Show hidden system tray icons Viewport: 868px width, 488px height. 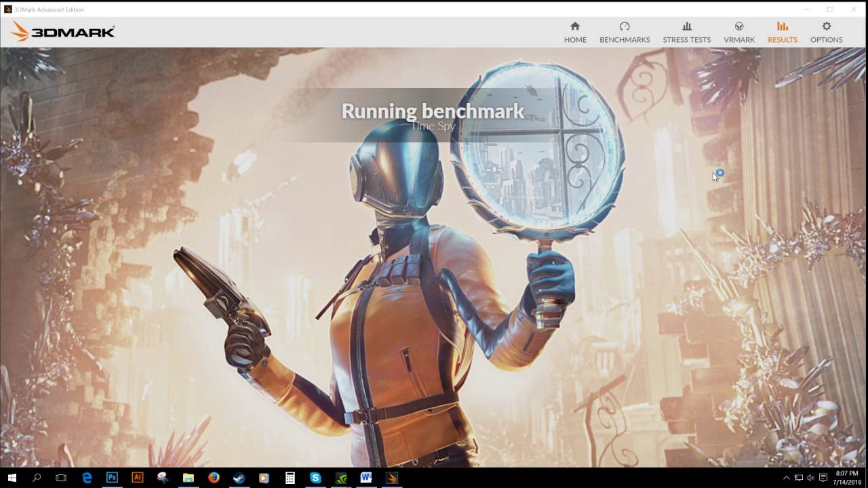pos(787,478)
